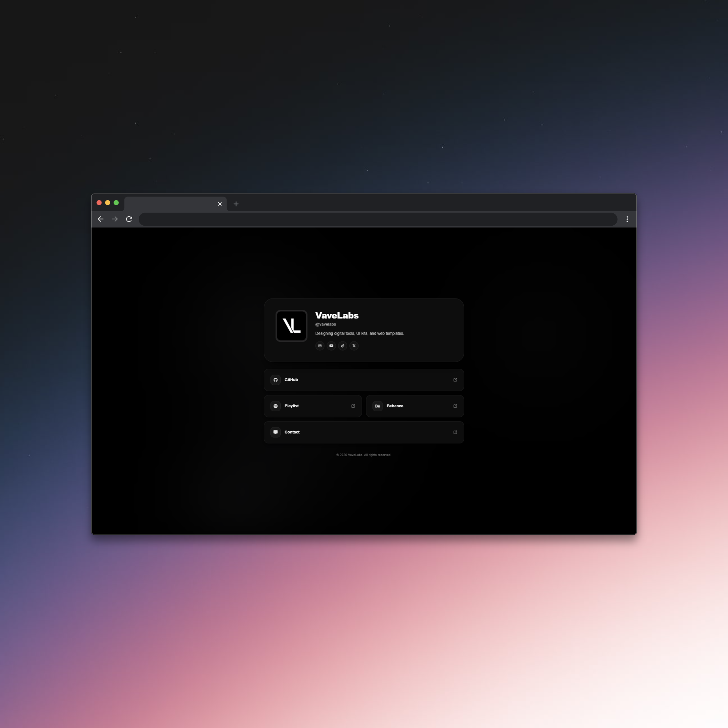Click the external-link arrow on Playlist card
The image size is (728, 728).
(x=353, y=406)
